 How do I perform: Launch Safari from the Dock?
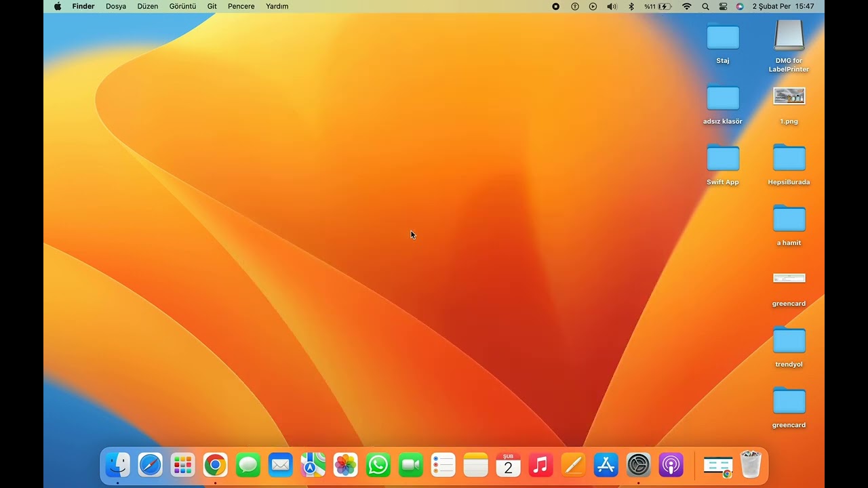[x=150, y=465]
